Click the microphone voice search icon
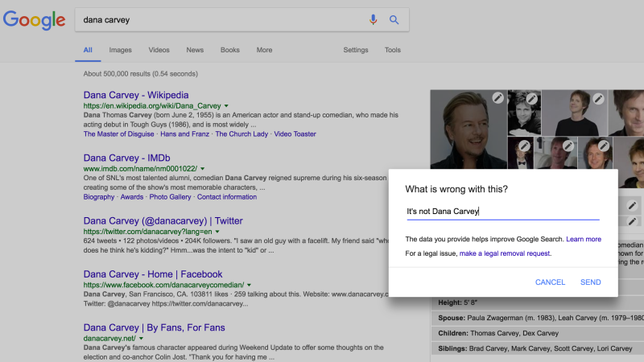 pyautogui.click(x=373, y=19)
